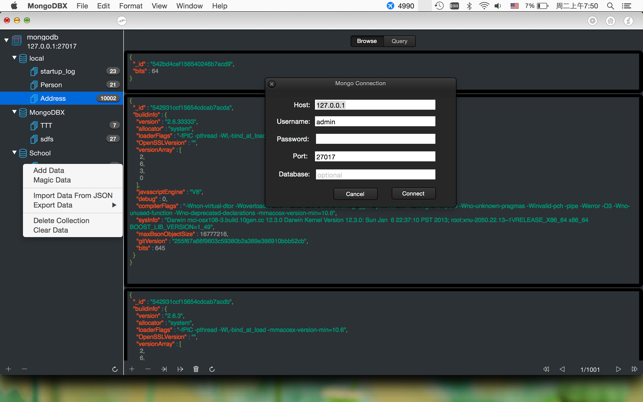Go to next results page

pos(618,369)
